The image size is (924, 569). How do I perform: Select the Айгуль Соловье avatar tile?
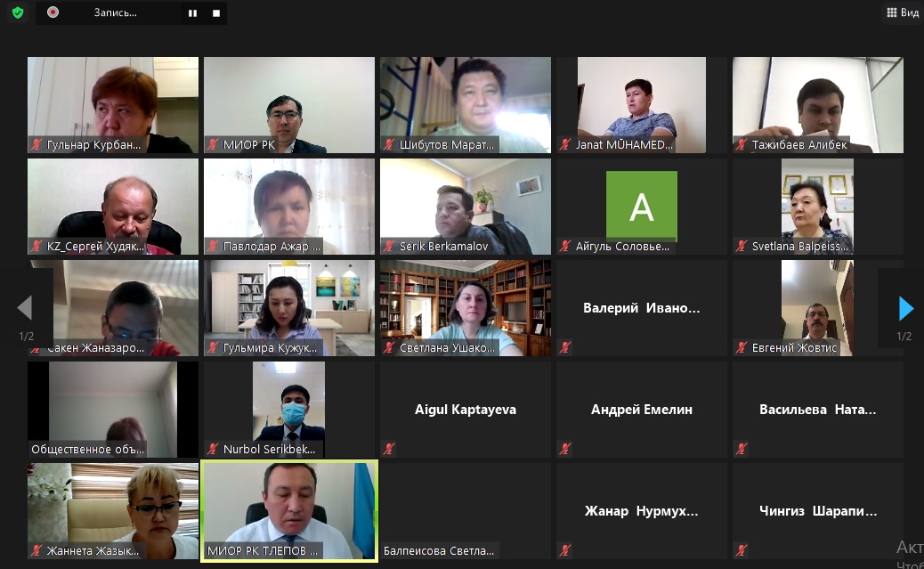point(641,207)
